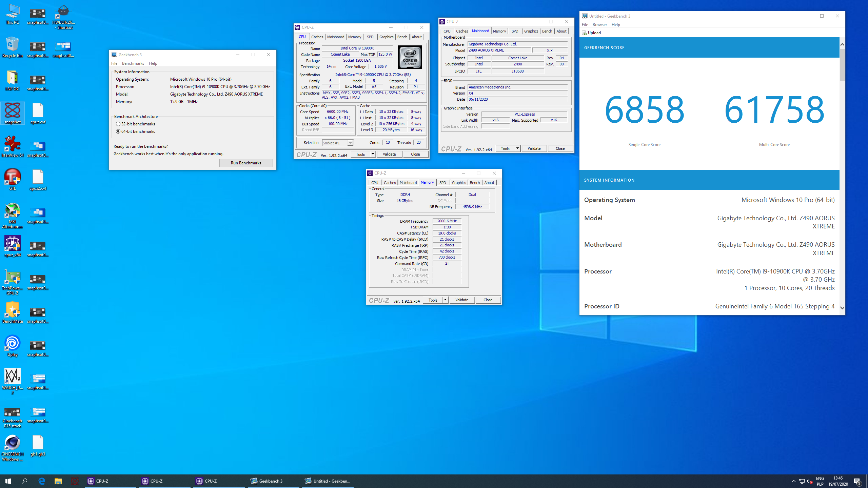Switch to Untitled - Geekbench taskbar button
The image size is (868, 488).
click(328, 481)
